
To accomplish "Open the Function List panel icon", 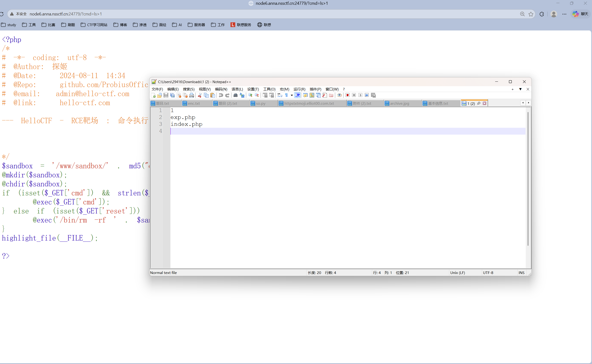I will [x=325, y=95].
